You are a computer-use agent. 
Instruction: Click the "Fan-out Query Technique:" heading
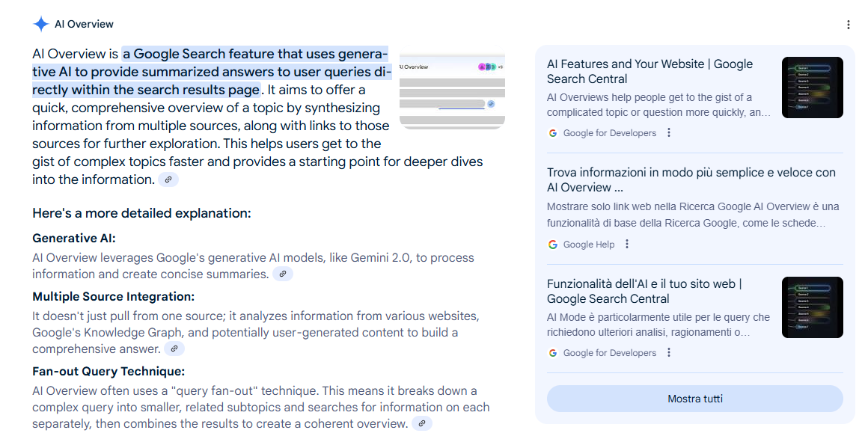[109, 372]
